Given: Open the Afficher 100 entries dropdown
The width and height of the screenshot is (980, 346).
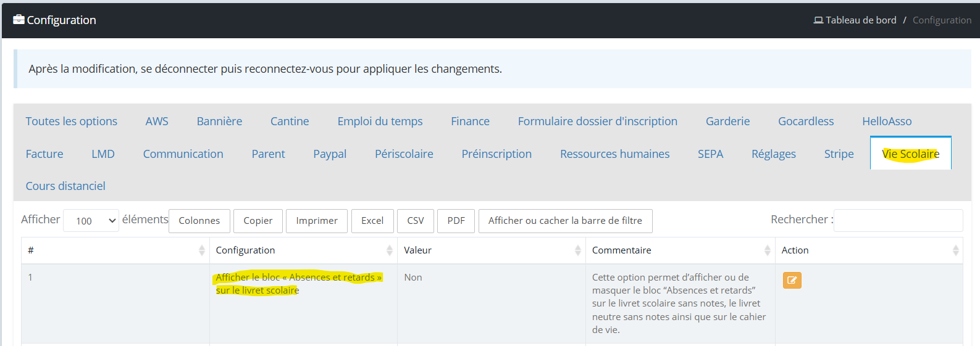Looking at the screenshot, I should click(x=91, y=221).
